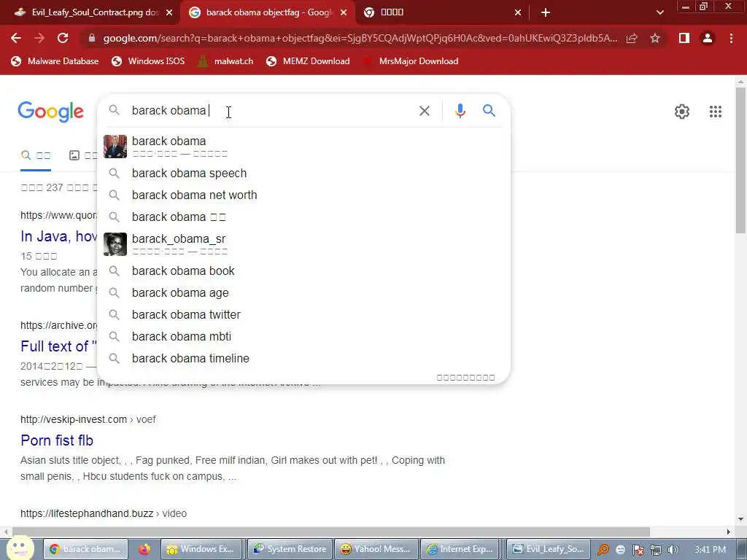Click the Google logo
Screen dimensions: 747x560
coord(50,112)
